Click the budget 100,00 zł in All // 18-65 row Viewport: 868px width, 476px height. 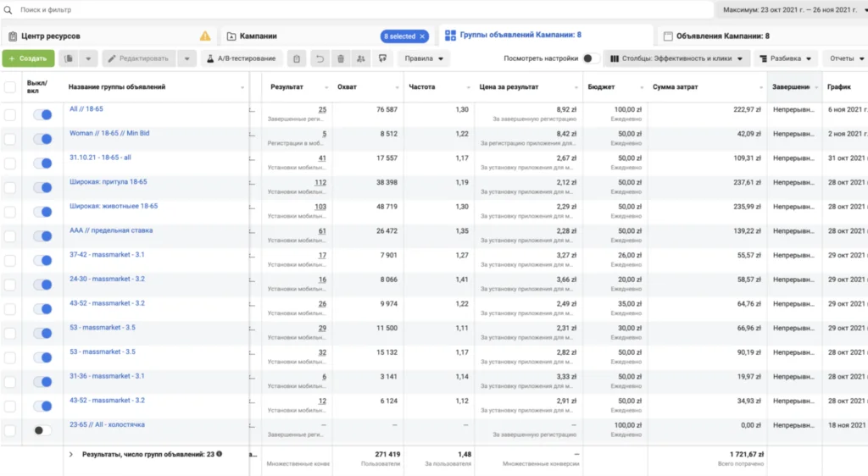coord(627,109)
